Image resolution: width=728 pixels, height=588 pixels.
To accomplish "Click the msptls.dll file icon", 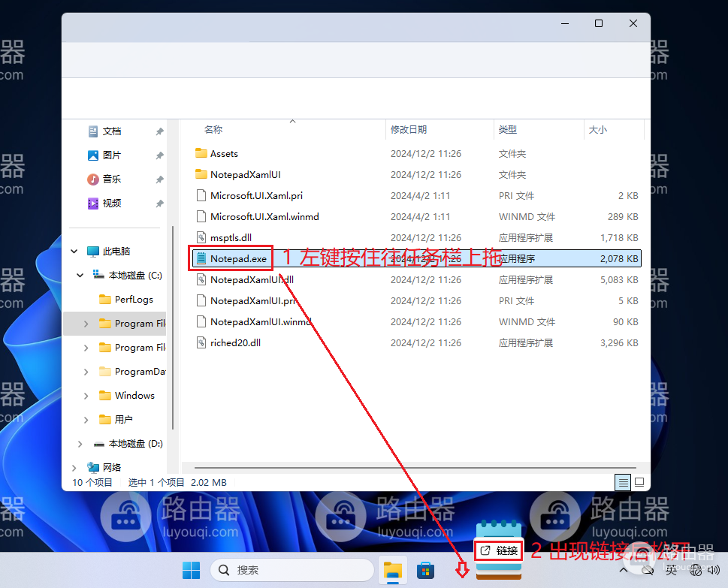I will [x=201, y=237].
